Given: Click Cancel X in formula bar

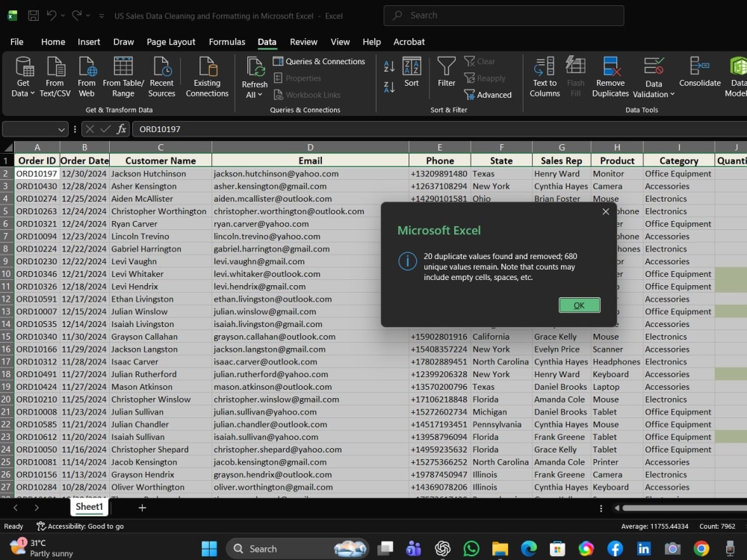Looking at the screenshot, I should tap(90, 129).
